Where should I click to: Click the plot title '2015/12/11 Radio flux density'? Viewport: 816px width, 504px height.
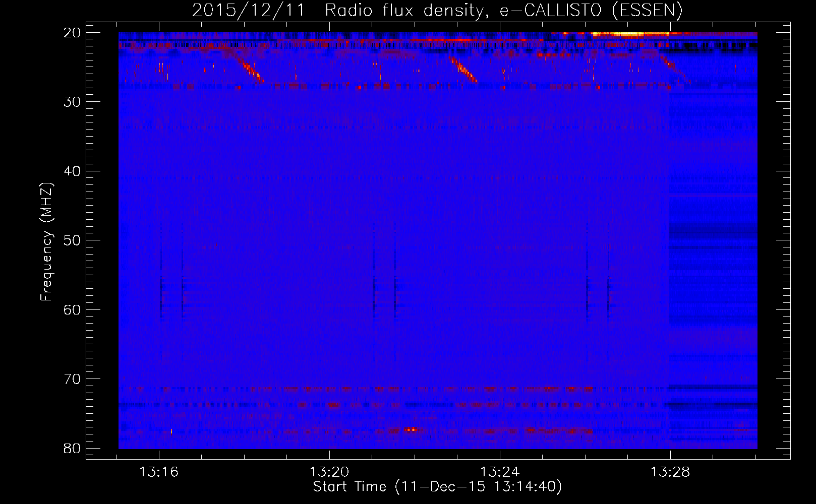pyautogui.click(x=337, y=10)
